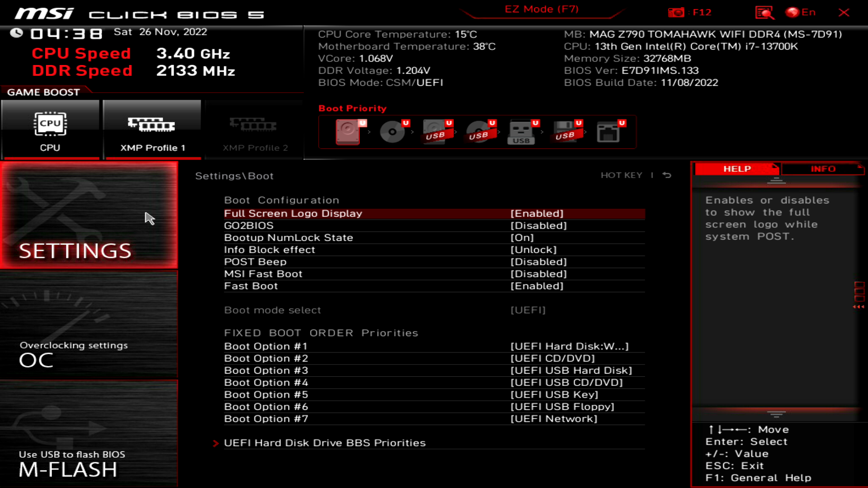Screen dimensions: 868x488
Task: Open Boot mode select UEFI value
Action: pyautogui.click(x=528, y=310)
